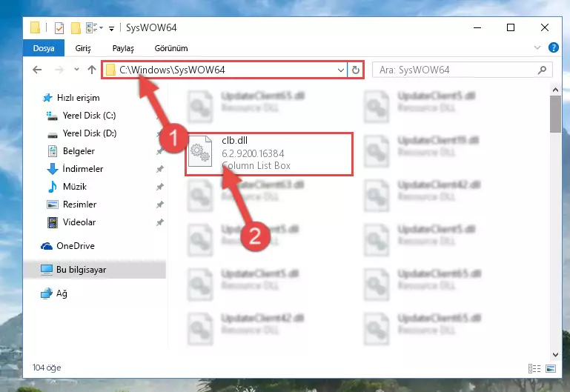Image resolution: width=570 pixels, height=392 pixels.
Task: Switch to details view in status bar
Action: pyautogui.click(x=534, y=369)
